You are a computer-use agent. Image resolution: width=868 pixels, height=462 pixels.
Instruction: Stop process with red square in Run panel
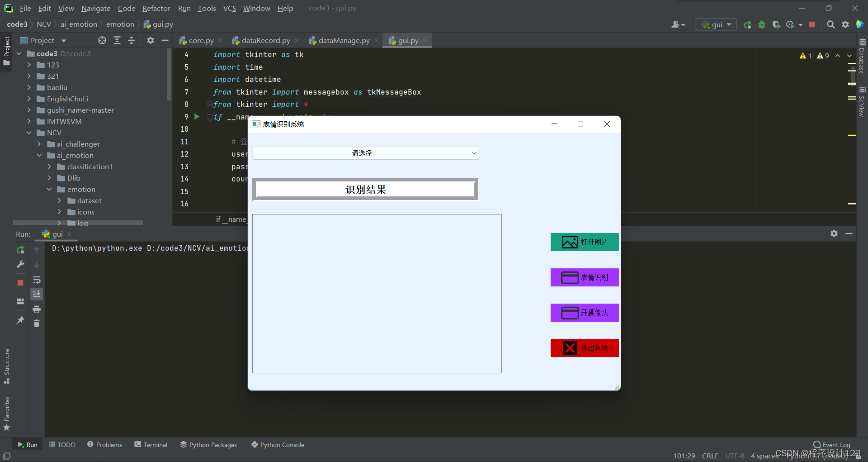point(20,283)
